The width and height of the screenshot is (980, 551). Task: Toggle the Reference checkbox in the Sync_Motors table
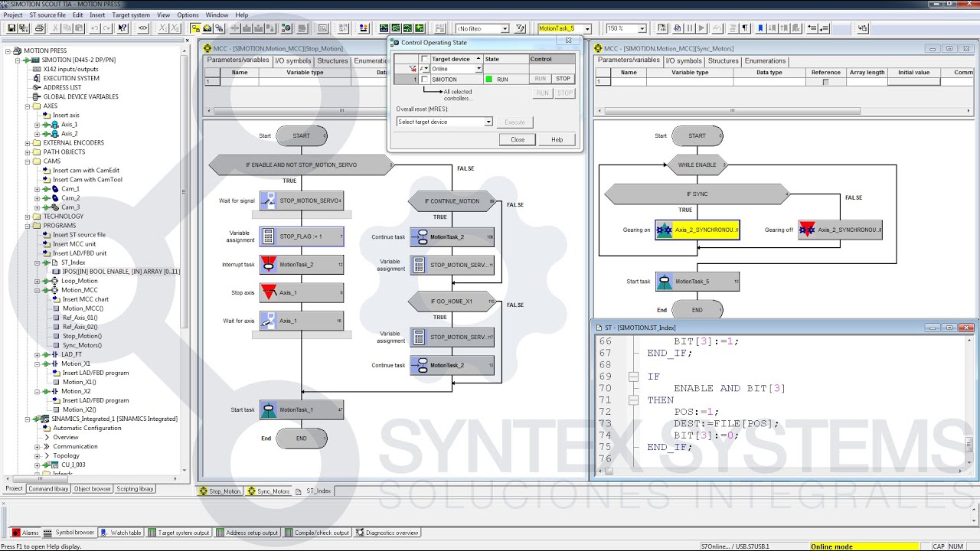click(x=825, y=82)
